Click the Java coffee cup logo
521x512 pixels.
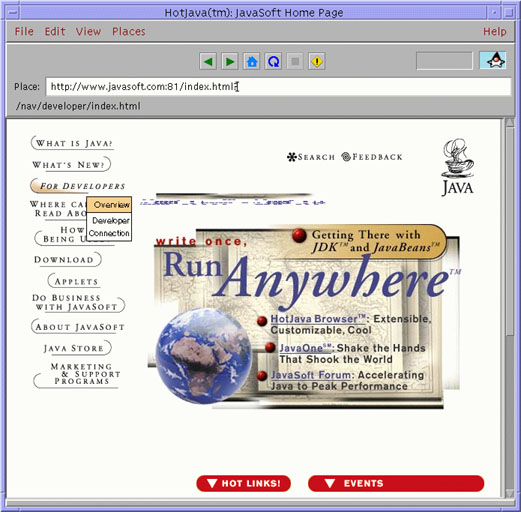458,167
